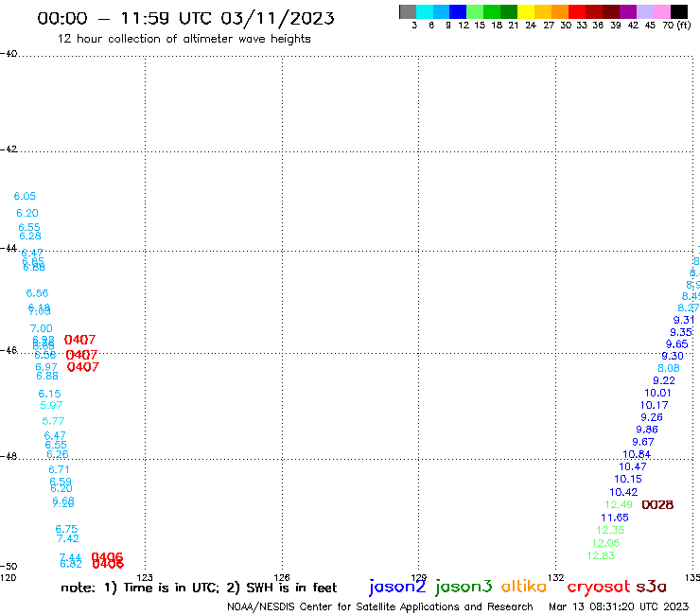Click the orange 'altika' satellite label
The height and width of the screenshot is (615, 700).
(524, 586)
